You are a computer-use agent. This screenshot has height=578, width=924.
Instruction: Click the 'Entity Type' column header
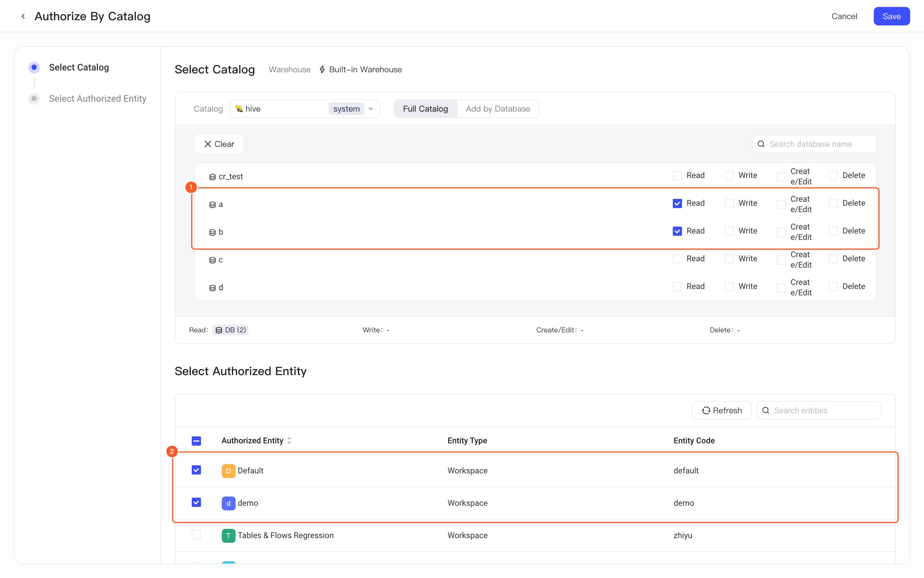(467, 440)
